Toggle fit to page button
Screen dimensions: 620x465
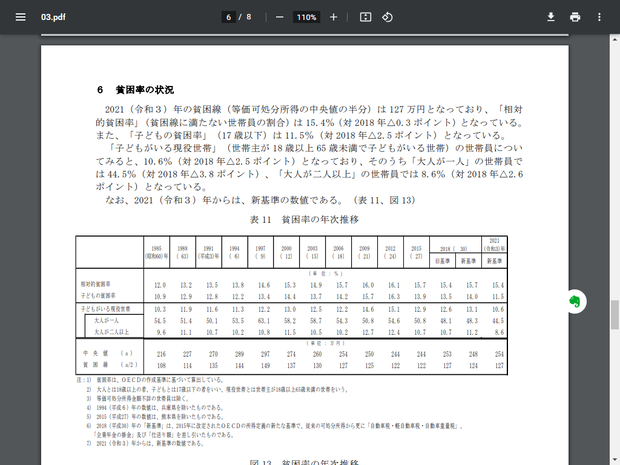[x=365, y=17]
